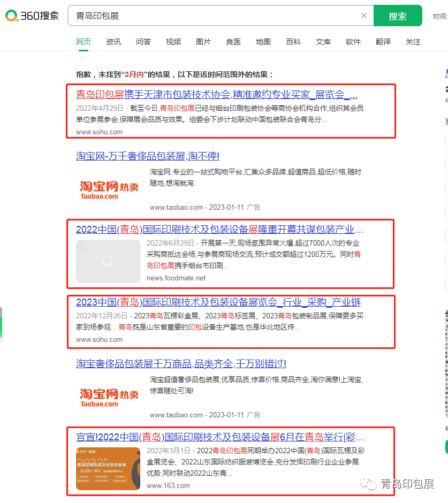Open the 图片 tab
The image size is (448, 503).
(x=203, y=42)
